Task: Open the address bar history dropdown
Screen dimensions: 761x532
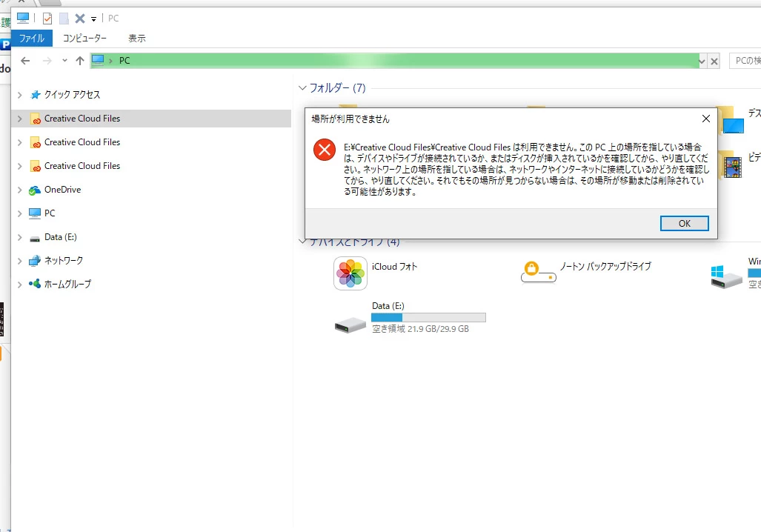Action: coord(702,61)
